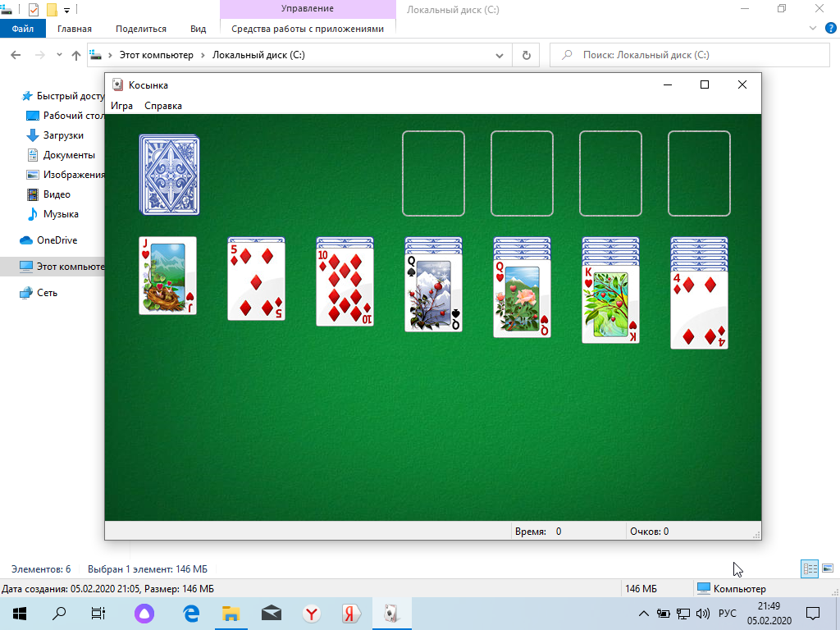840x630 pixels.
Task: Open Музыка folder in the sidebar
Action: [x=53, y=214]
